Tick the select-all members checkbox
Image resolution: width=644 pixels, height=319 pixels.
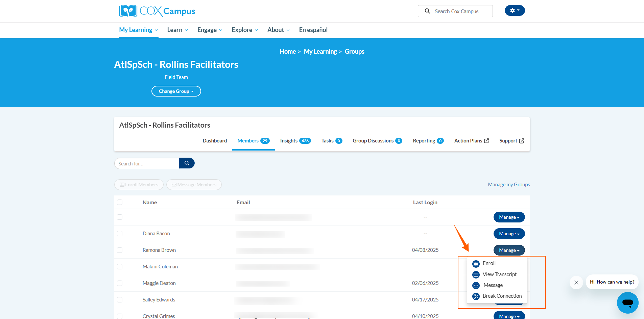[120, 202]
